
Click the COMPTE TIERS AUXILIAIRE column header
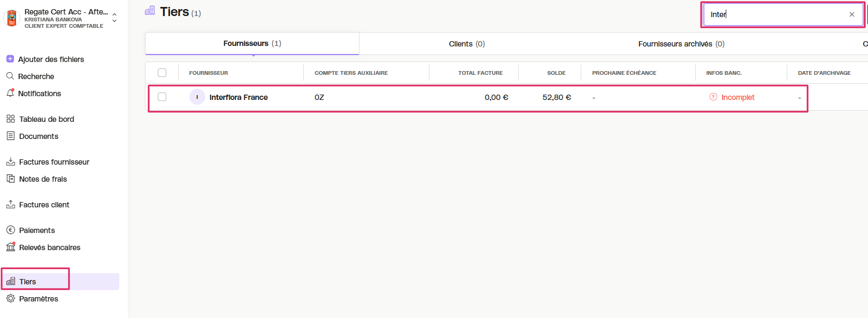pos(351,73)
